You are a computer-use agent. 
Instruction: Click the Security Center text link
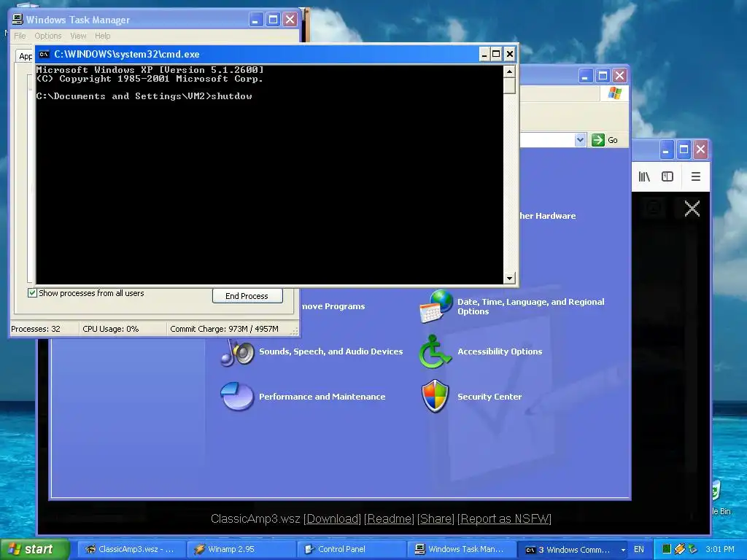(x=489, y=397)
